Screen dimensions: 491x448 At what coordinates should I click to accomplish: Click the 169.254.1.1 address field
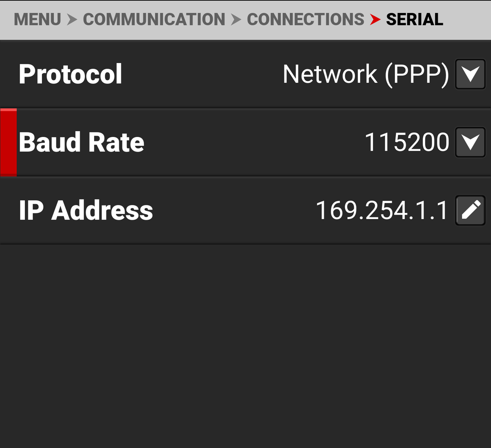point(382,210)
